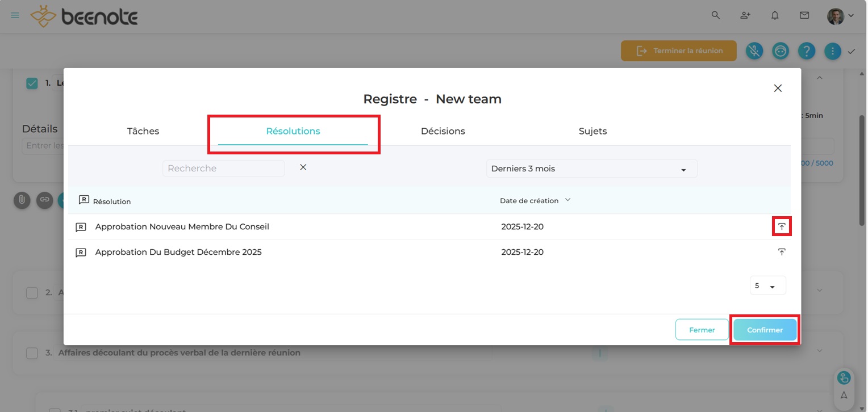Image resolution: width=868 pixels, height=412 pixels.
Task: Click import icon for Approbation Du Budget Décembre 2025
Action: pyautogui.click(x=782, y=252)
